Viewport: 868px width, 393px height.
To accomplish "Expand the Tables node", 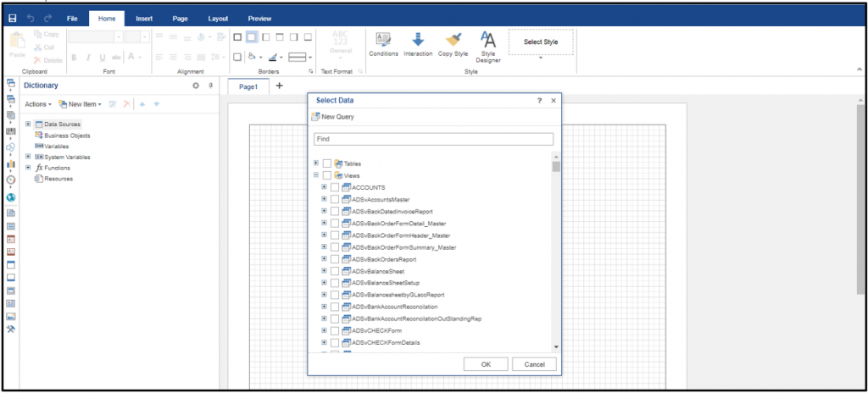I will pos(316,163).
